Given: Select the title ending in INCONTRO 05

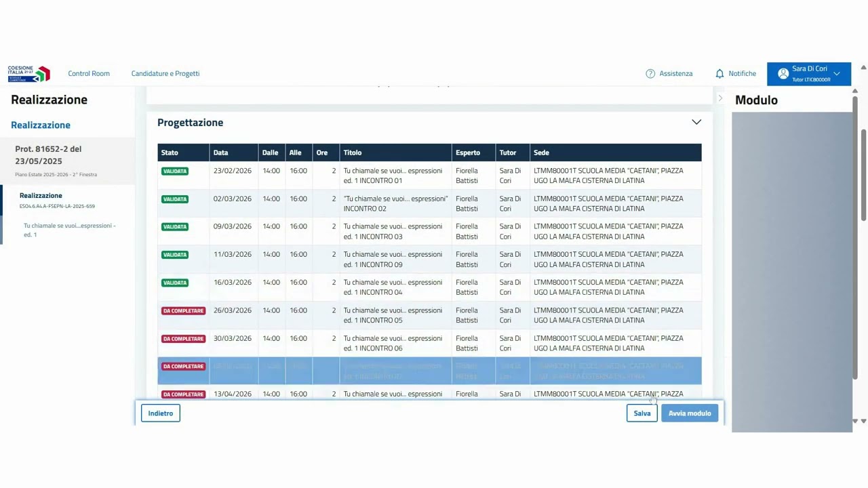Looking at the screenshot, I should click(393, 315).
